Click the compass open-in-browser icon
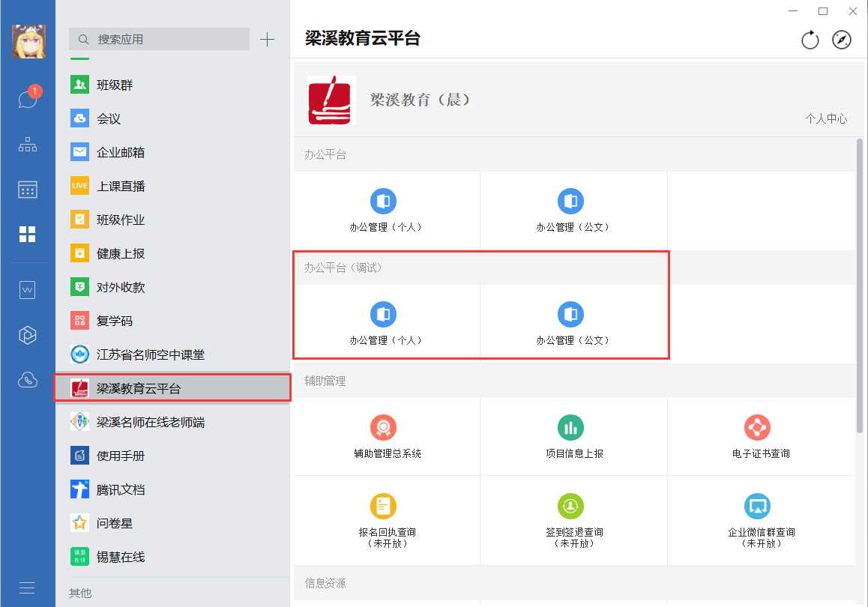The image size is (868, 607). coord(842,40)
